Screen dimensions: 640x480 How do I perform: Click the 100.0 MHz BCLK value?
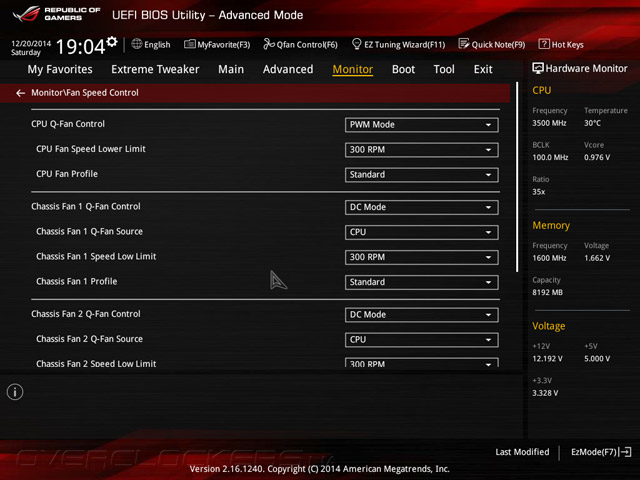[x=550, y=158]
